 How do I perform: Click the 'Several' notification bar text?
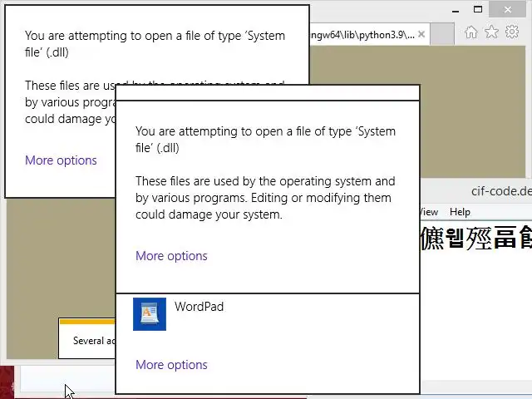click(94, 341)
